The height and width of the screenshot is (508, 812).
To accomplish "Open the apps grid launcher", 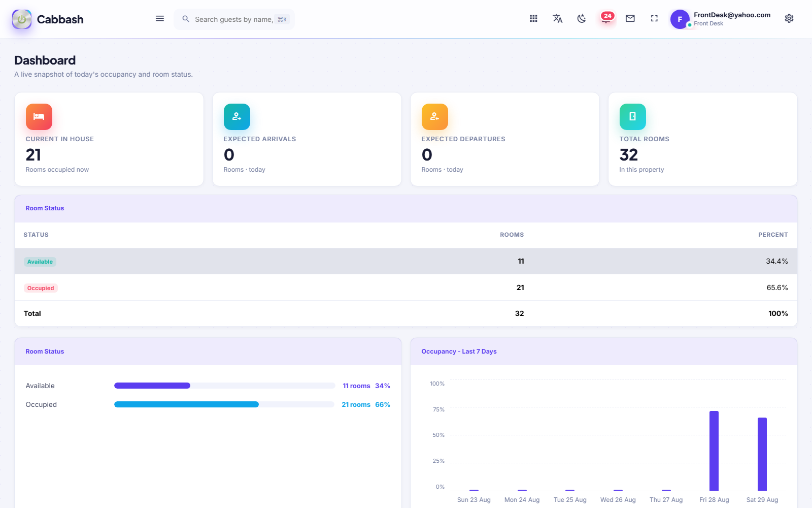I will (533, 19).
